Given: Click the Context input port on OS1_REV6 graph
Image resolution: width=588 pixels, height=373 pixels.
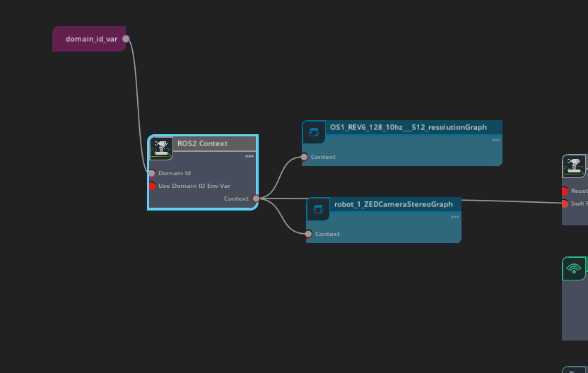Looking at the screenshot, I should click(305, 157).
